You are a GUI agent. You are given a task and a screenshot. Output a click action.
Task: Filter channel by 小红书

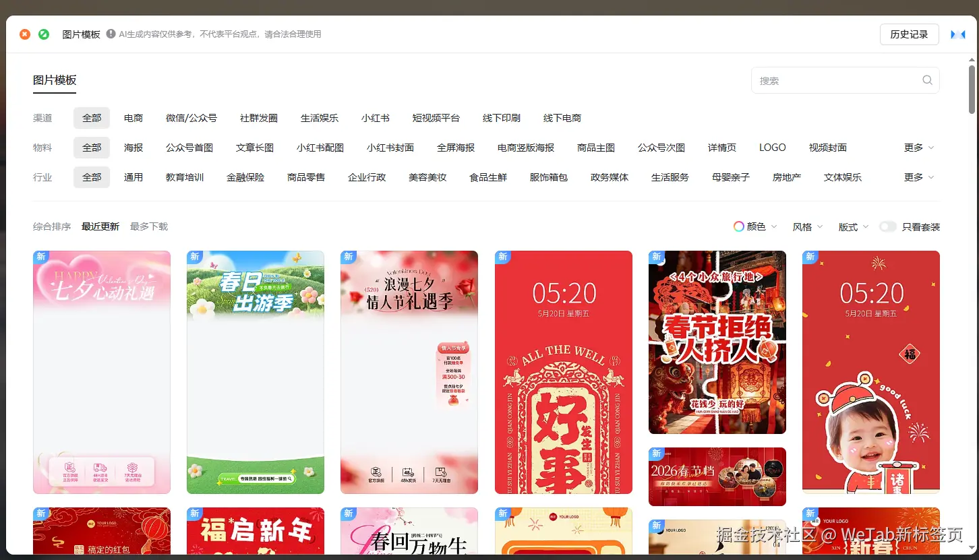tap(376, 118)
